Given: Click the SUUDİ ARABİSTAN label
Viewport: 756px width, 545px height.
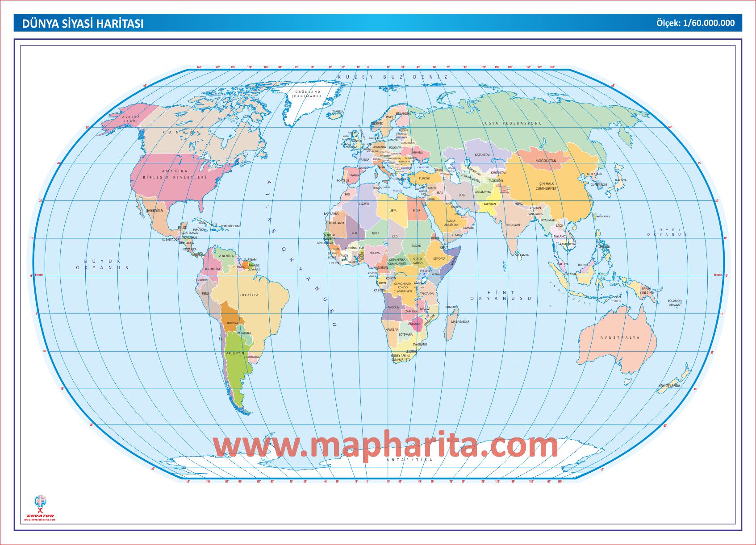Looking at the screenshot, I should pos(451,223).
